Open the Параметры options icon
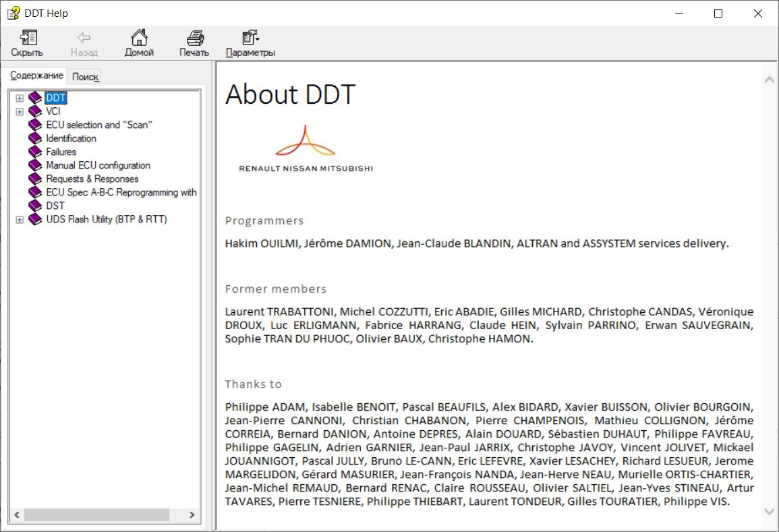779x532 pixels. pyautogui.click(x=250, y=37)
